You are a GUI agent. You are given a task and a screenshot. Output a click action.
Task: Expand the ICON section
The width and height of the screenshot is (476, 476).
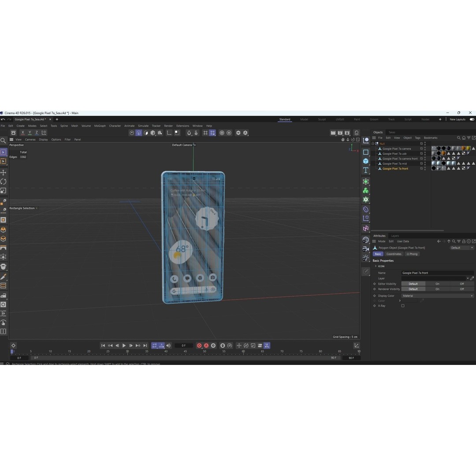tap(376, 266)
